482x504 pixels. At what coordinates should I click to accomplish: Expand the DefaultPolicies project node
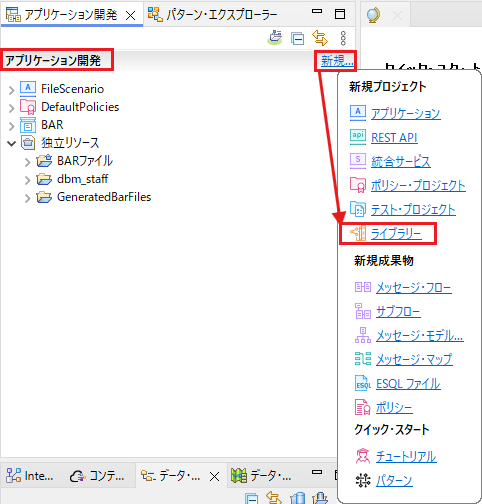(x=12, y=108)
